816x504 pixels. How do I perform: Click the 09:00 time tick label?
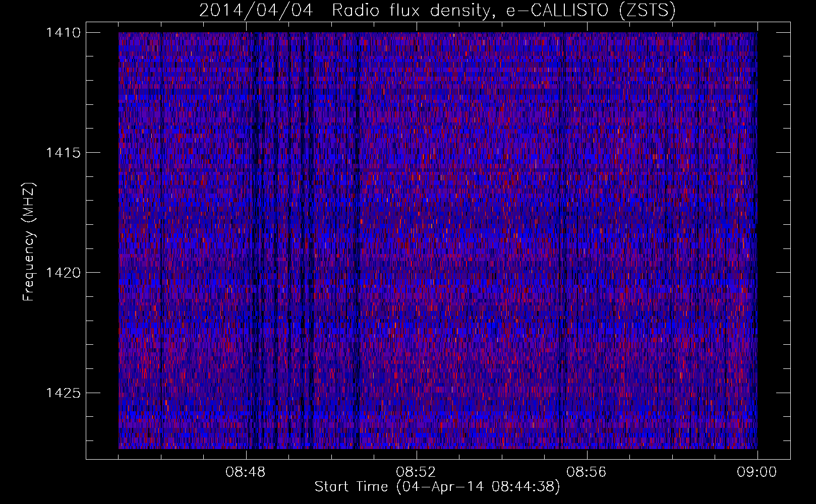click(756, 472)
